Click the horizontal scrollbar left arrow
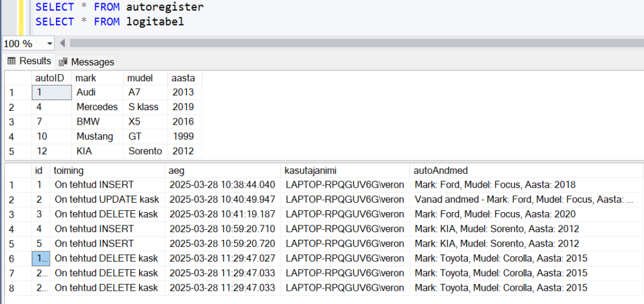 pyautogui.click(x=62, y=43)
